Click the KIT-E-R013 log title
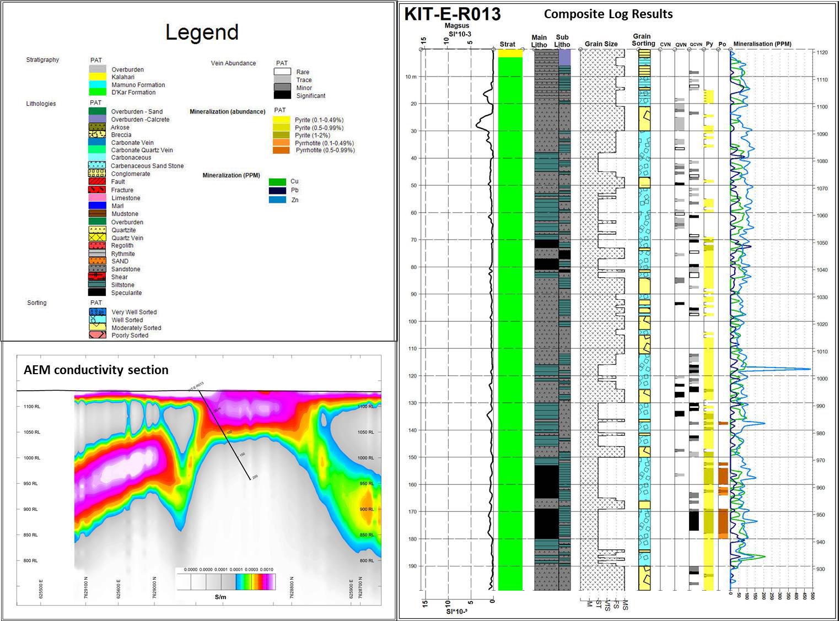The height and width of the screenshot is (621, 840). click(x=453, y=14)
